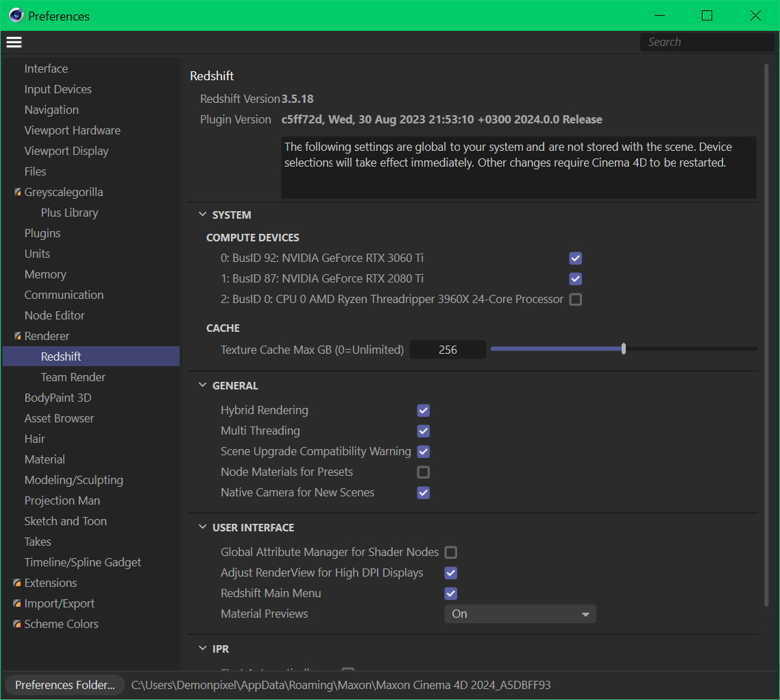The height and width of the screenshot is (700, 780).
Task: Click the Search field
Action: (707, 43)
